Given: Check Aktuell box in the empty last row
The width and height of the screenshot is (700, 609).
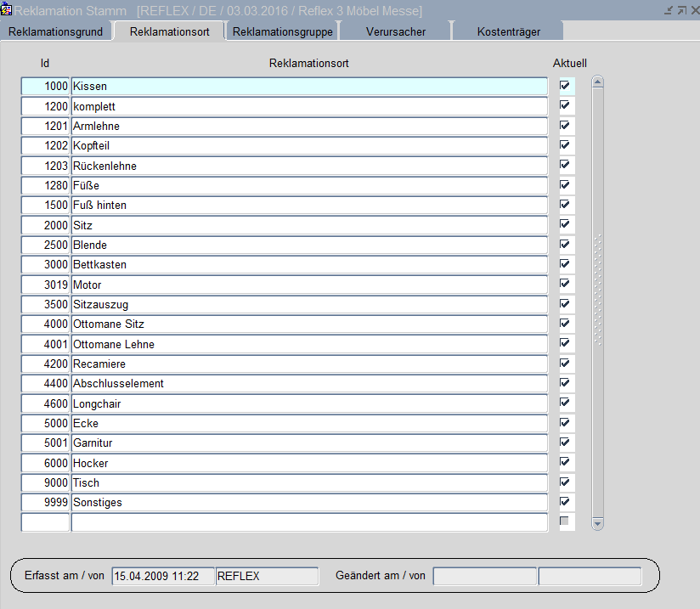Looking at the screenshot, I should 565,522.
